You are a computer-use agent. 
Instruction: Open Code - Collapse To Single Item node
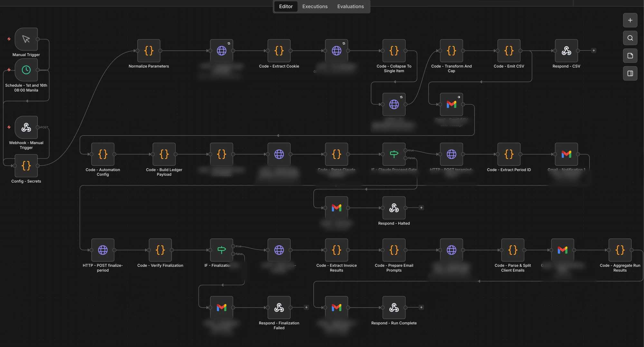[394, 51]
